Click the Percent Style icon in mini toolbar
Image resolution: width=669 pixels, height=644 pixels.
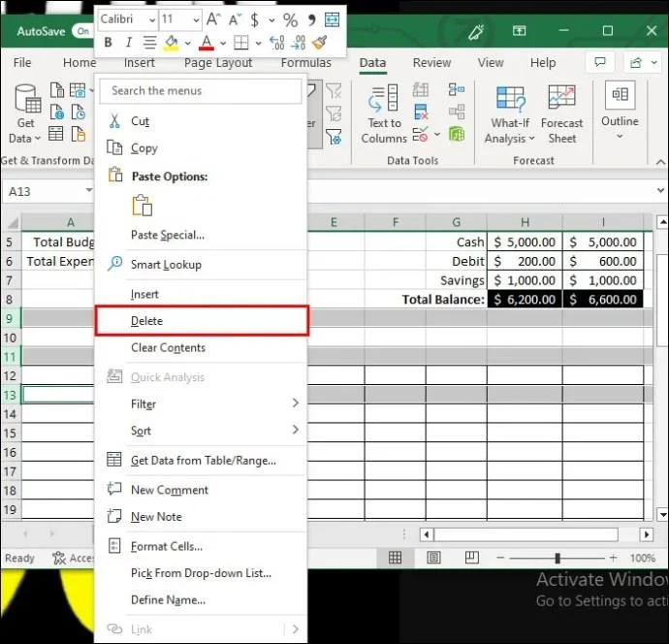[x=290, y=19]
